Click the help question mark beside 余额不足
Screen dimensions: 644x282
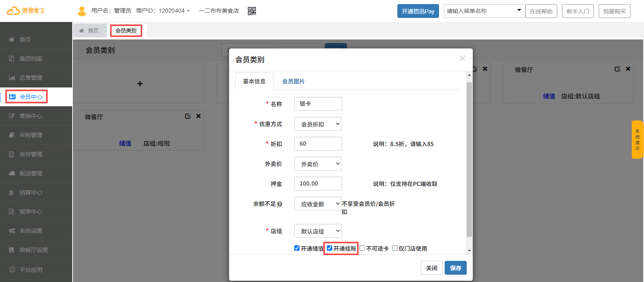coord(280,204)
